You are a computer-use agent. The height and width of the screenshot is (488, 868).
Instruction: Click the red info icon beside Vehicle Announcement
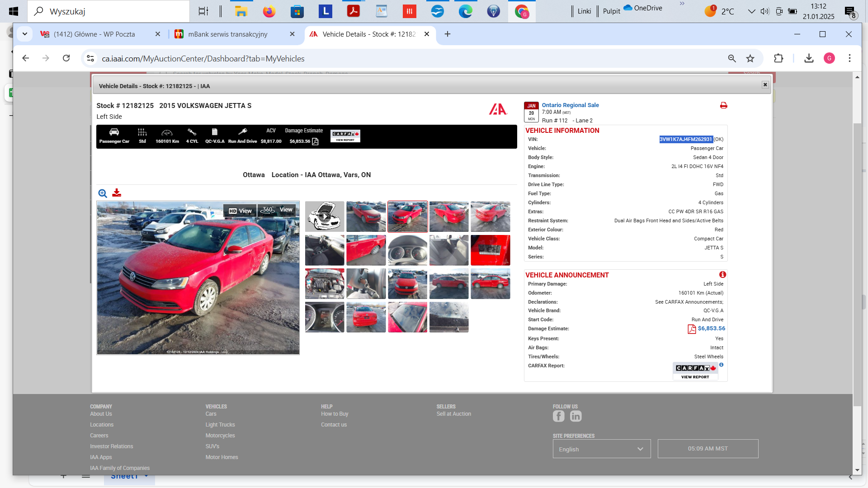[x=722, y=275]
